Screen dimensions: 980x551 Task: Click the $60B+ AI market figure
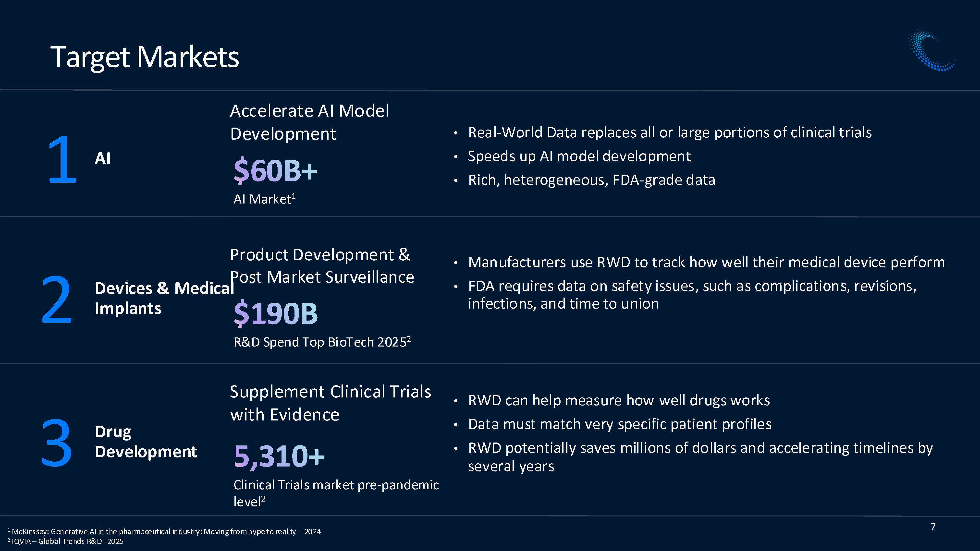275,171
